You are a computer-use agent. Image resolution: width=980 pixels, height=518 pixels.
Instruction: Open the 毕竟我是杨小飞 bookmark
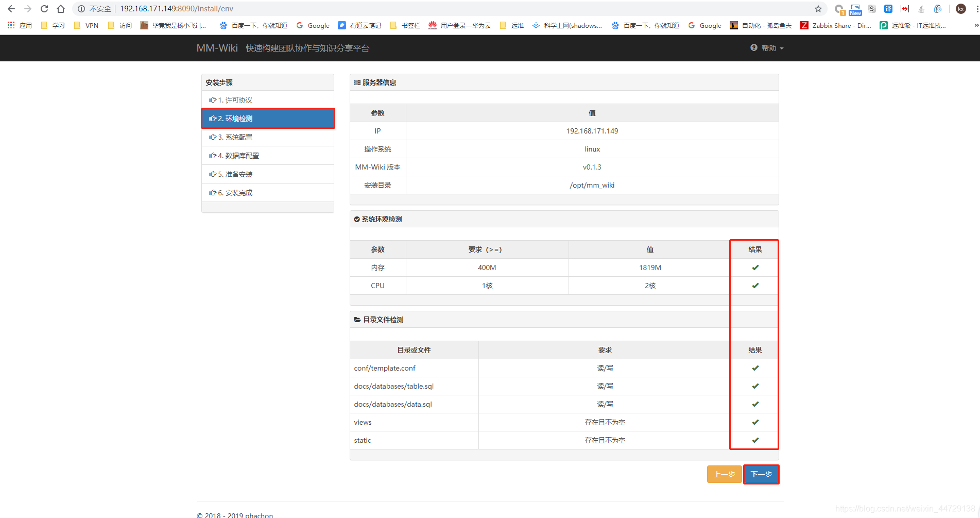click(174, 25)
